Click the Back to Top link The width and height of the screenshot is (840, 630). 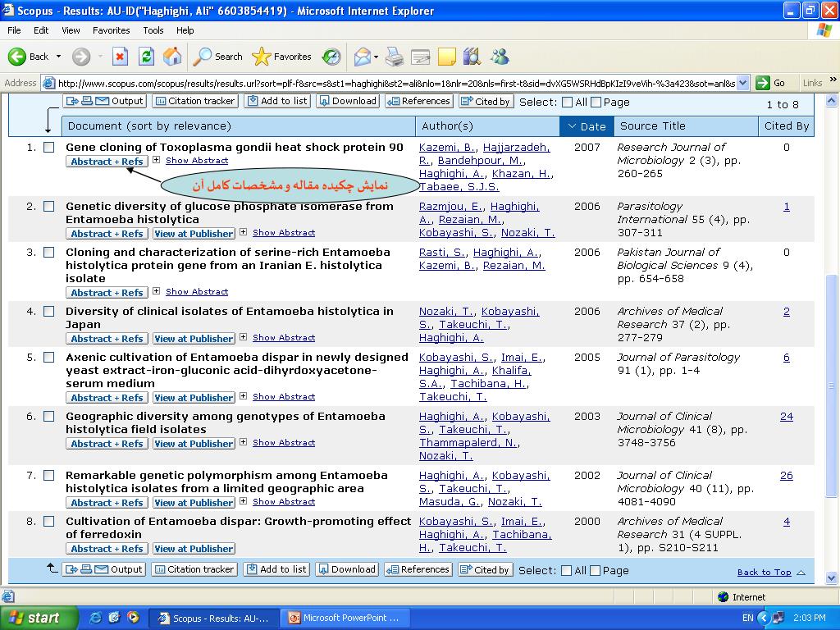(764, 572)
